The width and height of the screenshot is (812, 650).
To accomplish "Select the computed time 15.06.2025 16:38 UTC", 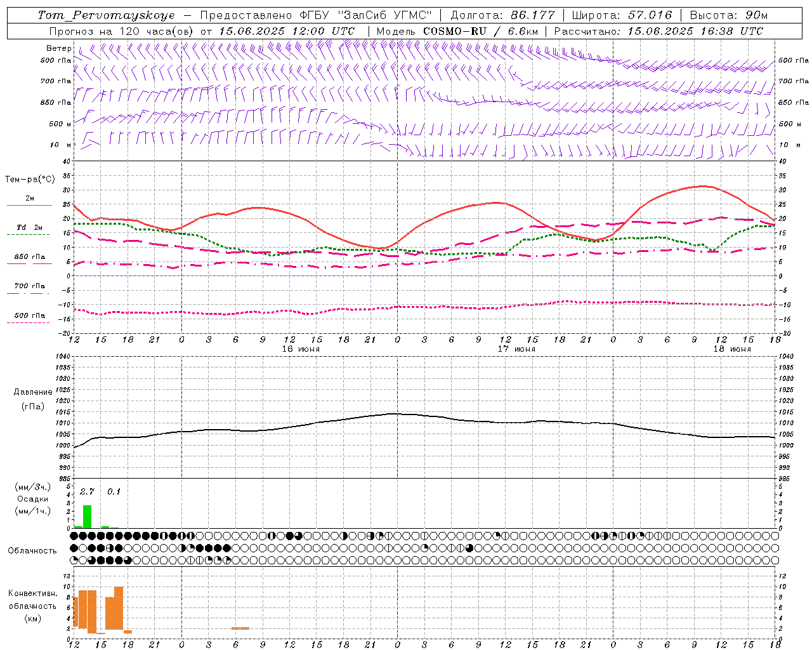I will tap(695, 31).
